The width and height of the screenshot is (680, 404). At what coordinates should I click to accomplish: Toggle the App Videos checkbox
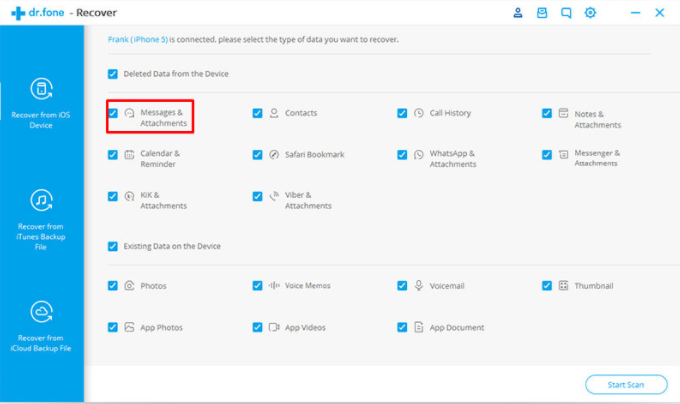pyautogui.click(x=258, y=327)
